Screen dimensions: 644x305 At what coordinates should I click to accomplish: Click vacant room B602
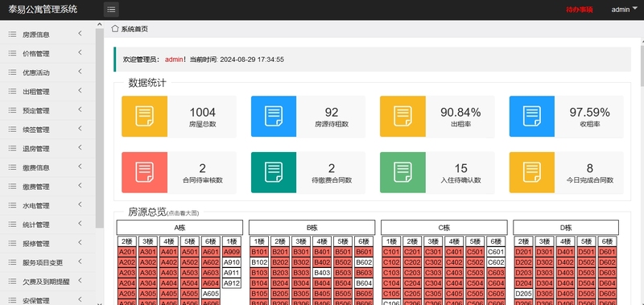point(364,262)
